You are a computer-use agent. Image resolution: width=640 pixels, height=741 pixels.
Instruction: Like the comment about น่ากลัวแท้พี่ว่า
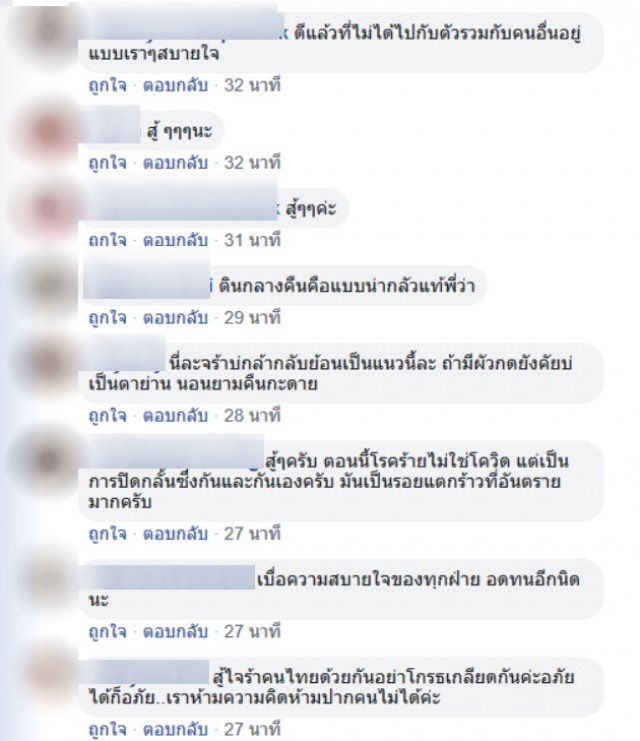pos(108,318)
